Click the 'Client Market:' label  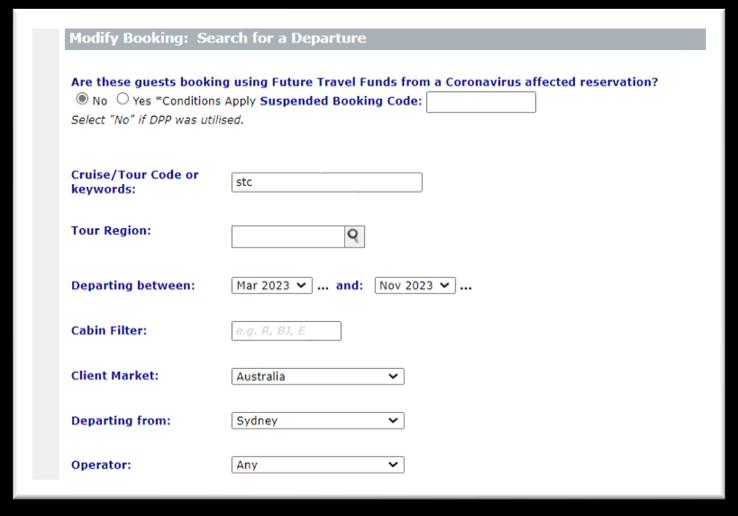(115, 376)
